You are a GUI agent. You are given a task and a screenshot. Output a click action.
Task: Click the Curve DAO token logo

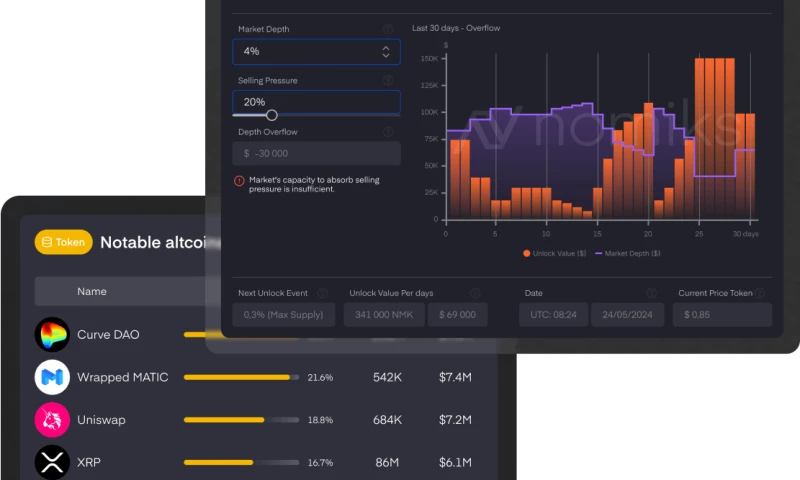coord(52,334)
